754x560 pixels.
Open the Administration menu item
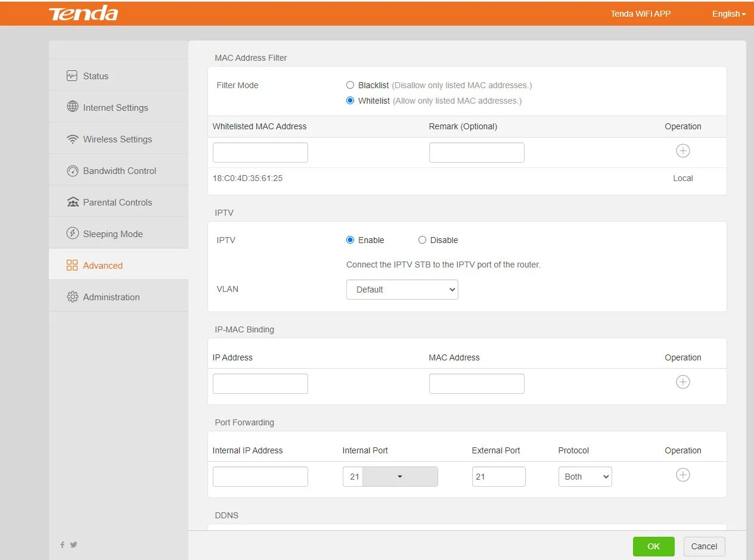[x=119, y=297]
